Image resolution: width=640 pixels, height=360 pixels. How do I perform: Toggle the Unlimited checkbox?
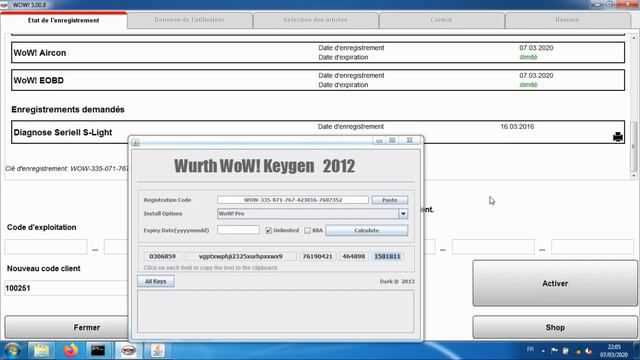pyautogui.click(x=268, y=231)
